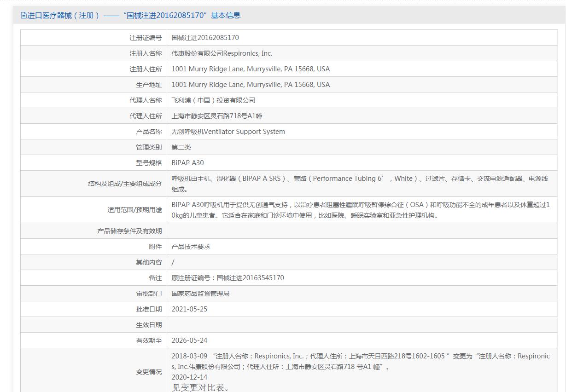
Task: Click the 注册证编号 label cell
Action: click(x=93, y=38)
